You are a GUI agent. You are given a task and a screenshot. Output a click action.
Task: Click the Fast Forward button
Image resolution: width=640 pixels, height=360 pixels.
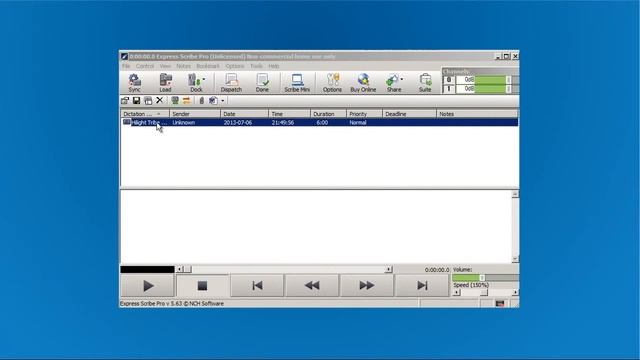[367, 286]
